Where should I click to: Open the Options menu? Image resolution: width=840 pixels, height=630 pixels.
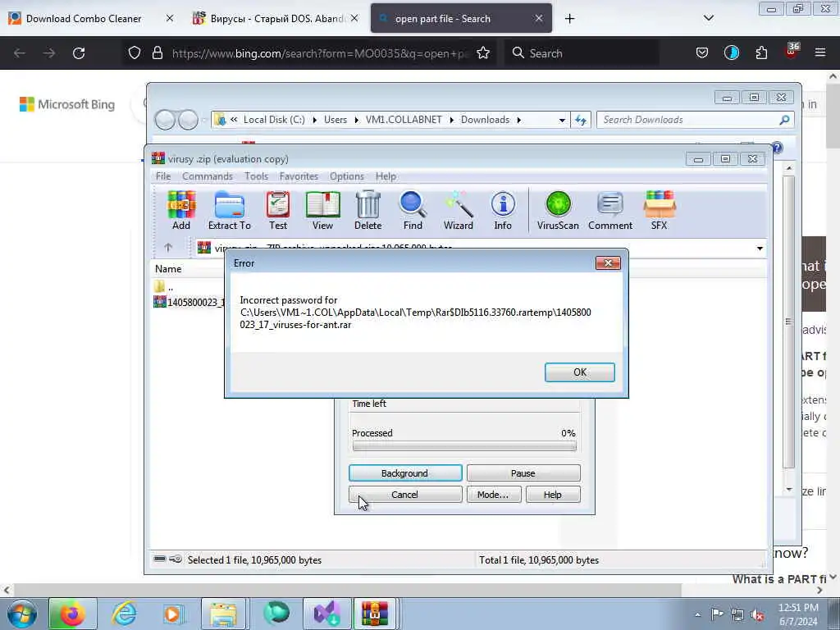pos(347,176)
